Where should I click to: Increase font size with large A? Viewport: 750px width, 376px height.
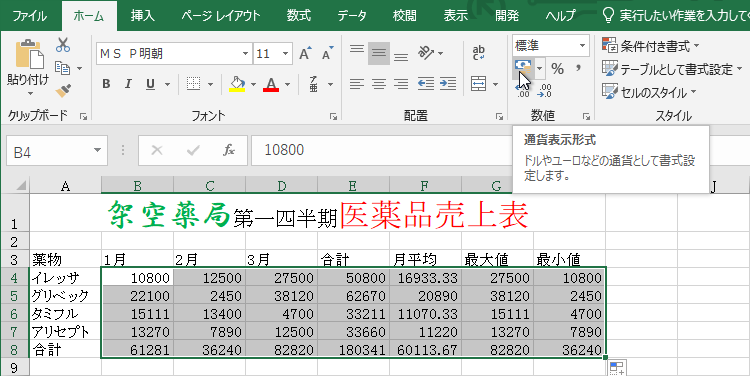(x=305, y=54)
